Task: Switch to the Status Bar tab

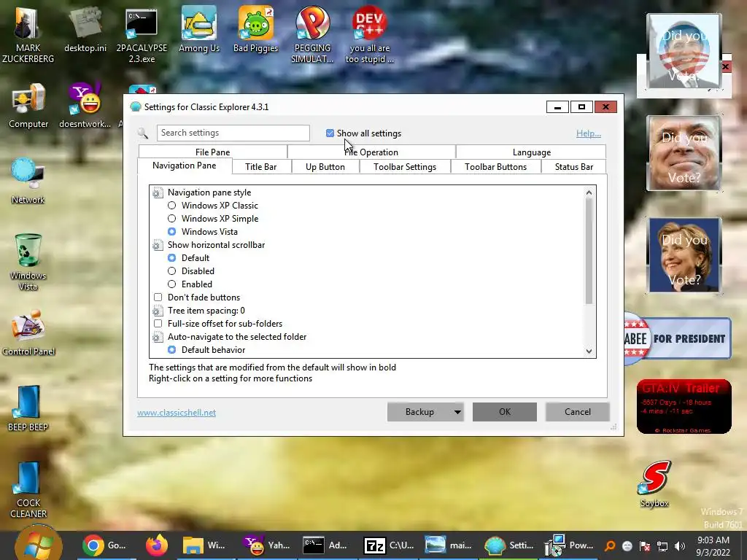Action: (x=574, y=167)
